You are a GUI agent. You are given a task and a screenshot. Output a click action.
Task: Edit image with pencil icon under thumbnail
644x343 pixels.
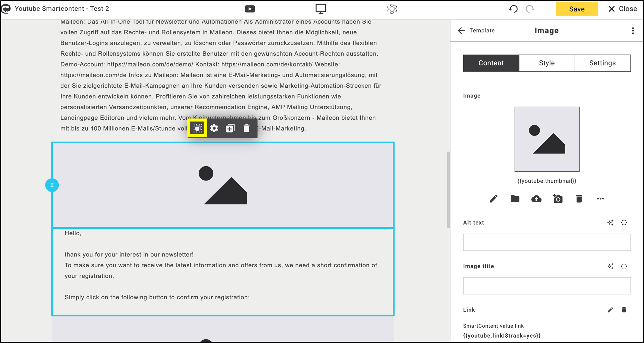coord(494,199)
